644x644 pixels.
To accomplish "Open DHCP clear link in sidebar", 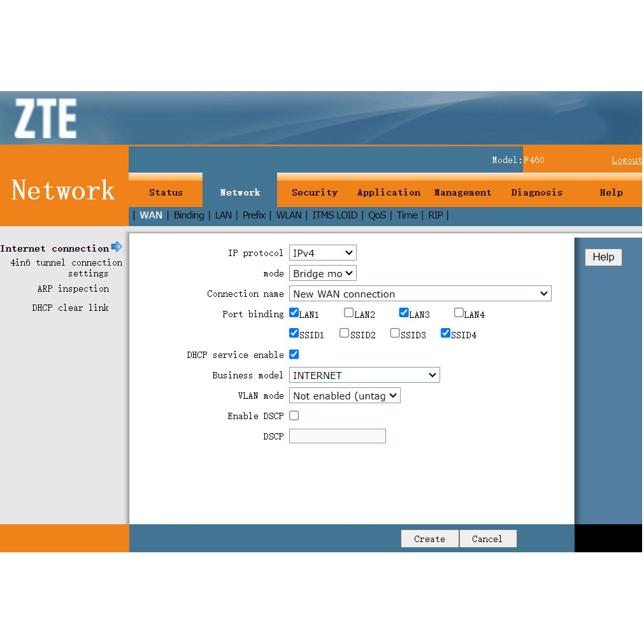I will [70, 308].
